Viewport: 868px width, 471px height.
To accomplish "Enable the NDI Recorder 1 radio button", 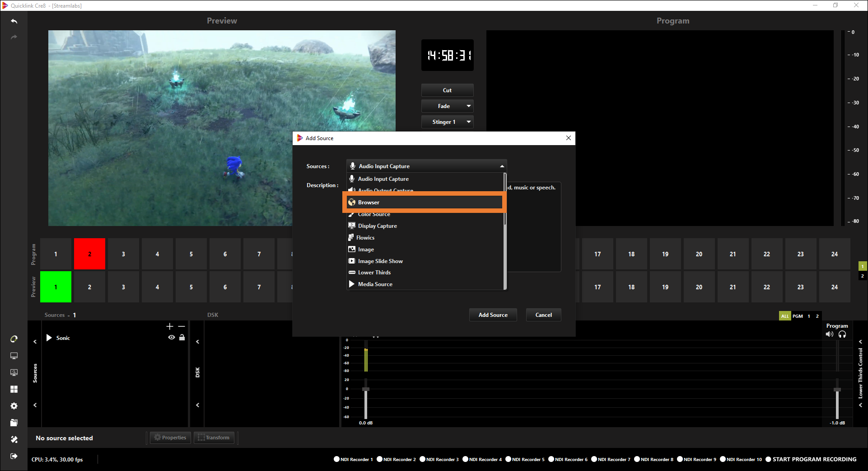I will point(336,459).
